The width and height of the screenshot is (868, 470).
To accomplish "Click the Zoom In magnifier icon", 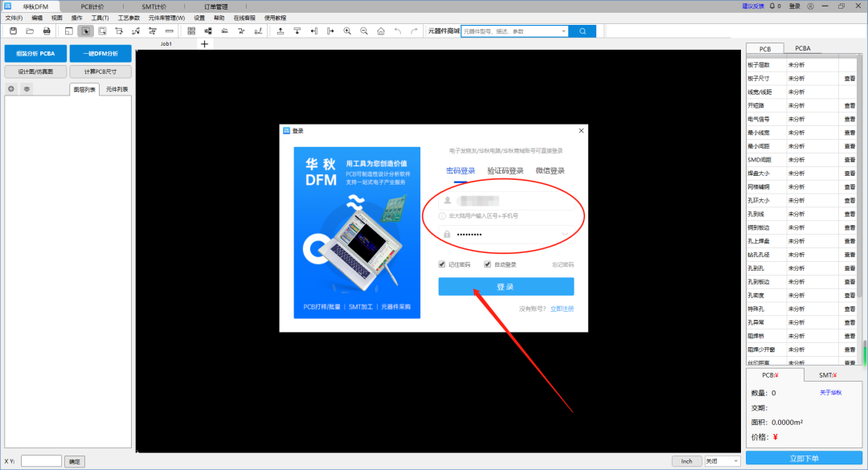I will [347, 31].
